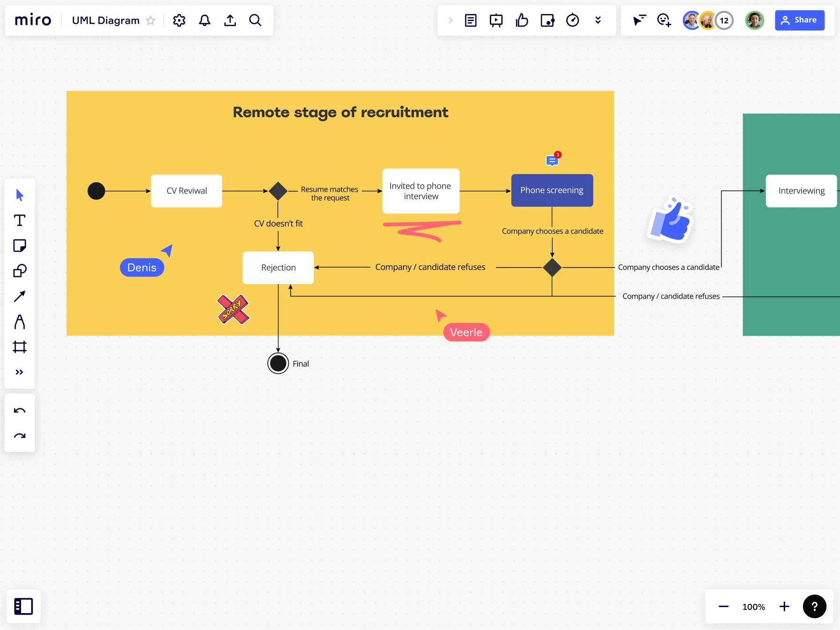840x630 pixels.
Task: Select the Text tool
Action: pos(20,220)
